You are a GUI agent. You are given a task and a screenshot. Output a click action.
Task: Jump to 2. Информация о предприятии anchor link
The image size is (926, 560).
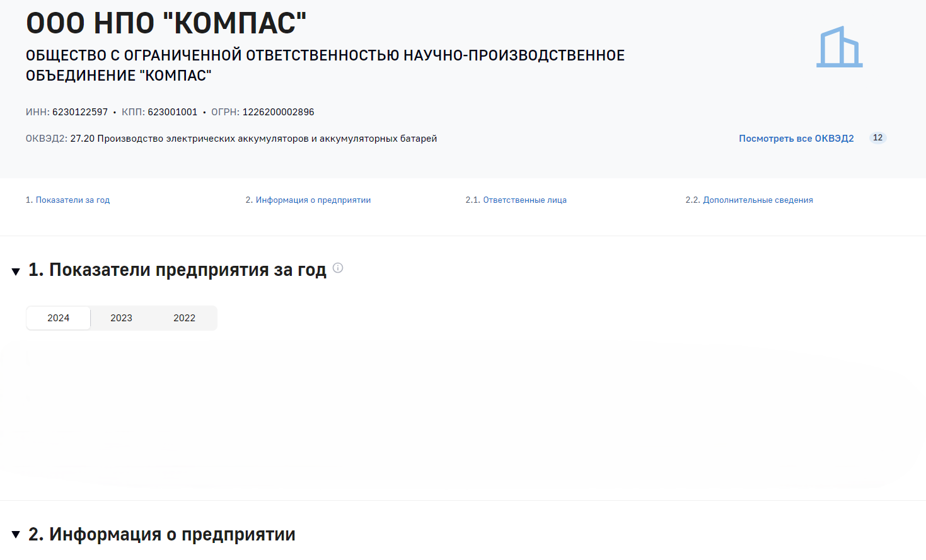[x=313, y=200]
